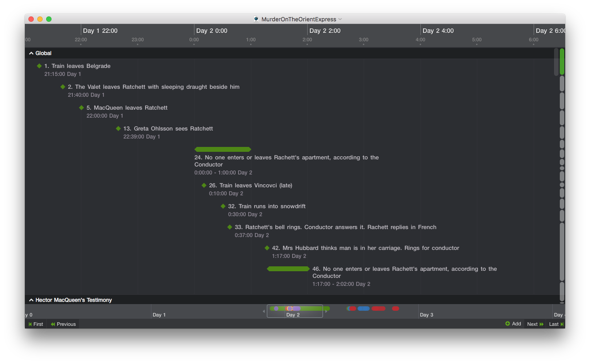
Task: Click '46. No one enters or leaves Rachett's apartment' text
Action: (x=404, y=272)
